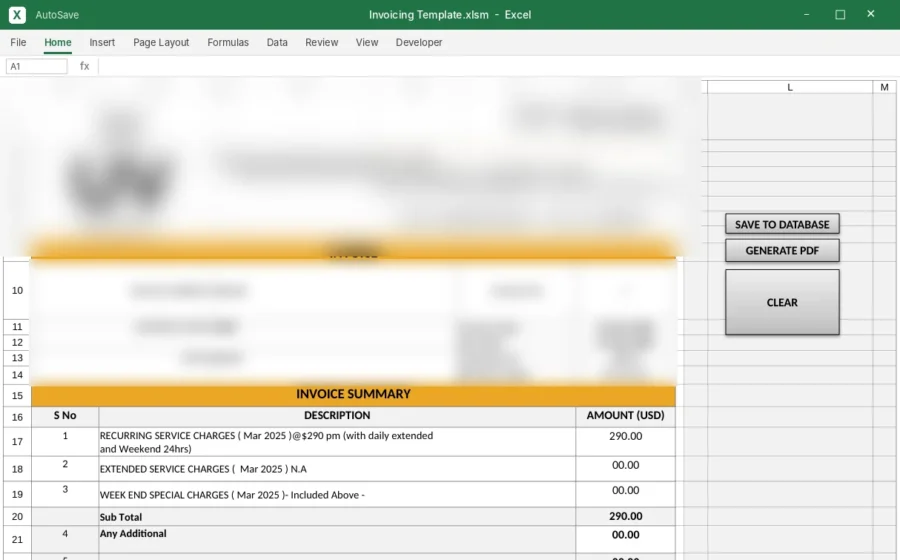This screenshot has height=560, width=900.
Task: Toggle the AutoSave control
Action: [x=57, y=15]
